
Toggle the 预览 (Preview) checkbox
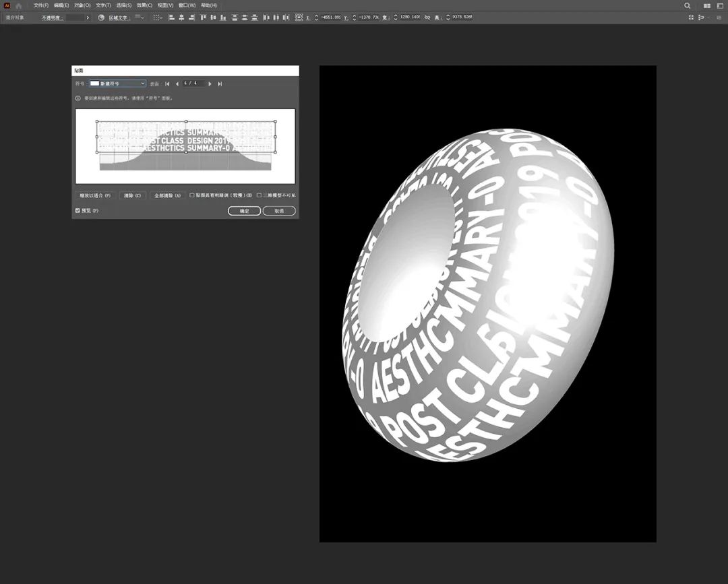[78, 211]
